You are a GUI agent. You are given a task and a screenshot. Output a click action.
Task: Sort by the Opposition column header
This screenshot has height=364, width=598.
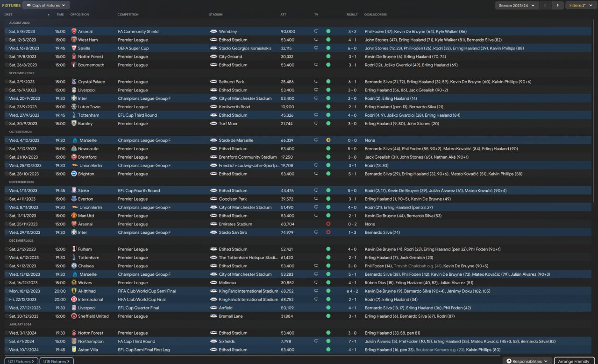point(79,14)
